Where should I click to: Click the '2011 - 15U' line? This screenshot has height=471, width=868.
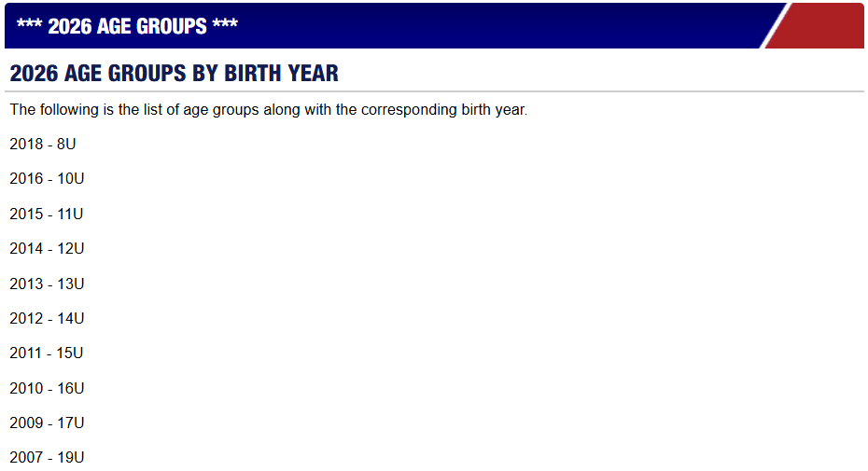[x=47, y=353]
